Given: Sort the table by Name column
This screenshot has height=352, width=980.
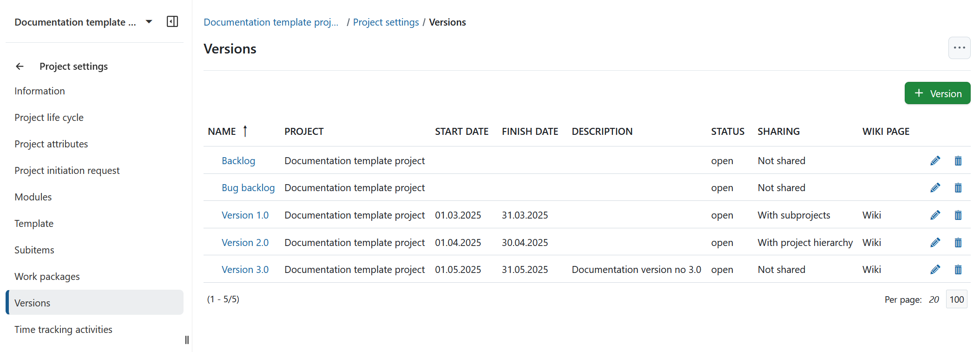Looking at the screenshot, I should 222,132.
